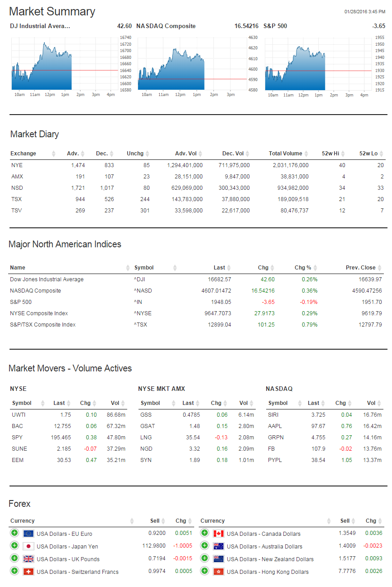The height and width of the screenshot is (587, 392).
Task: Sort indices by Chg % column
Action: [300, 268]
